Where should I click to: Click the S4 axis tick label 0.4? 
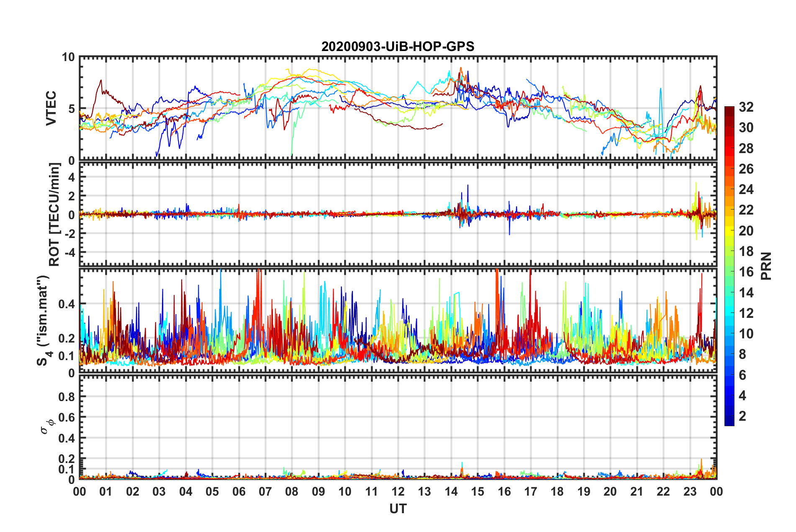pyautogui.click(x=67, y=304)
